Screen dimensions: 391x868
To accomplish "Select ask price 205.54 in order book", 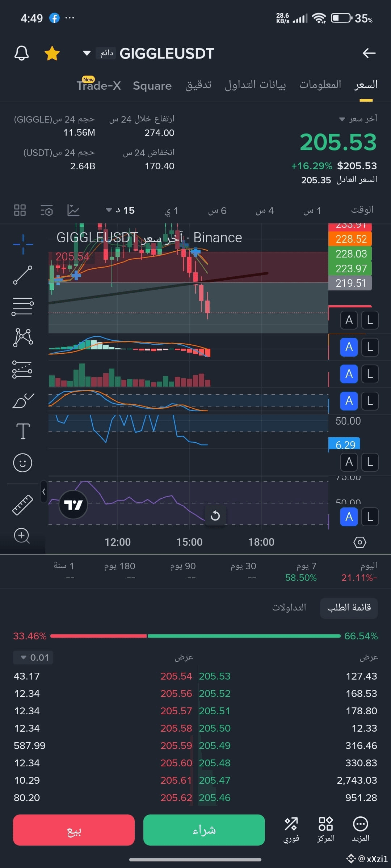I will pos(176,676).
